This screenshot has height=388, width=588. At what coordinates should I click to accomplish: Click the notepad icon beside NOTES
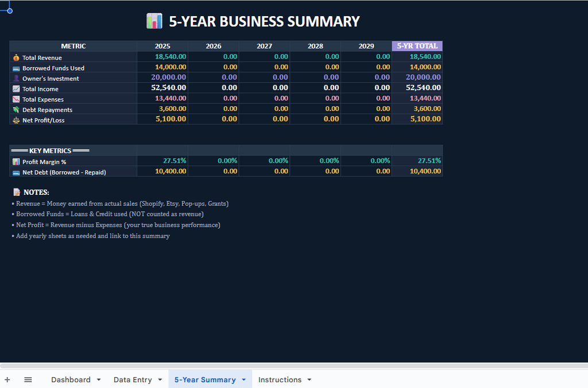coord(17,192)
